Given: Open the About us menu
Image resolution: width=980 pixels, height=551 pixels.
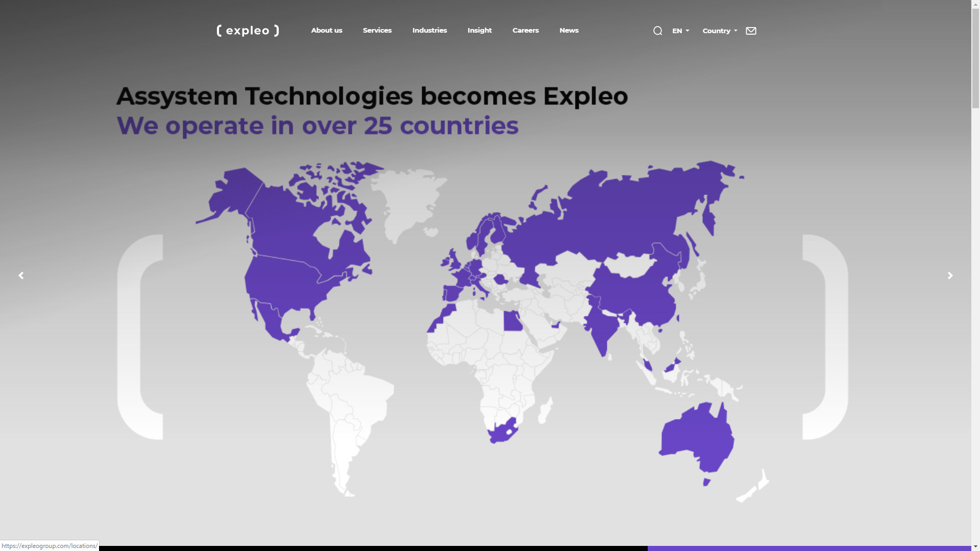Looking at the screenshot, I should (327, 31).
